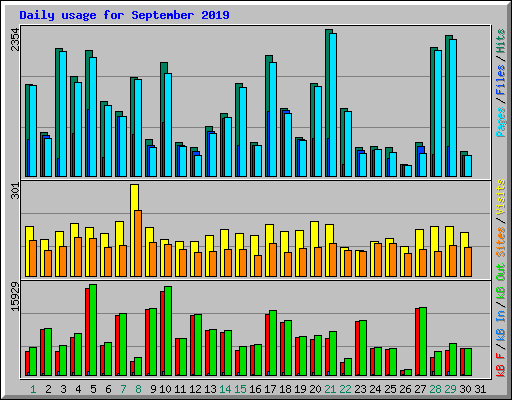
Task: Click the orange Sites bar for day 8
Action: point(138,243)
